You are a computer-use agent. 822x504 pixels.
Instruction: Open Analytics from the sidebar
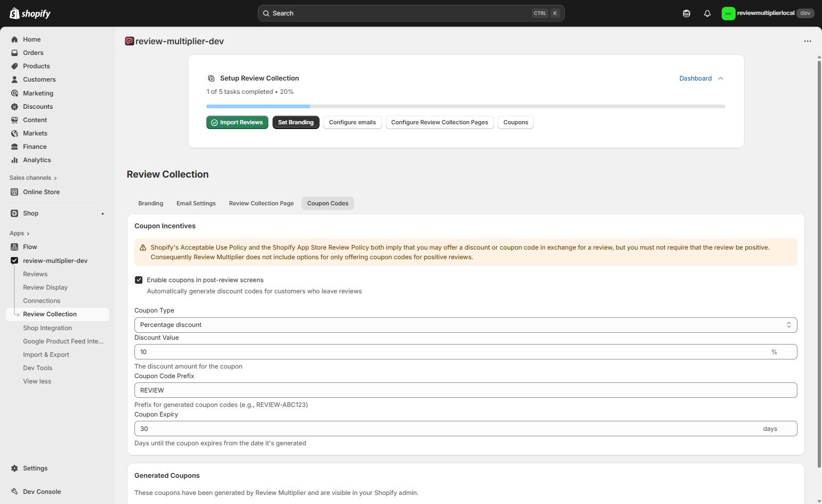pyautogui.click(x=37, y=159)
